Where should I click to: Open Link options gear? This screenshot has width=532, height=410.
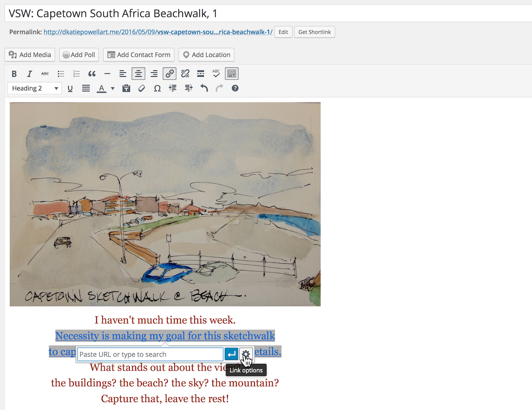[246, 354]
